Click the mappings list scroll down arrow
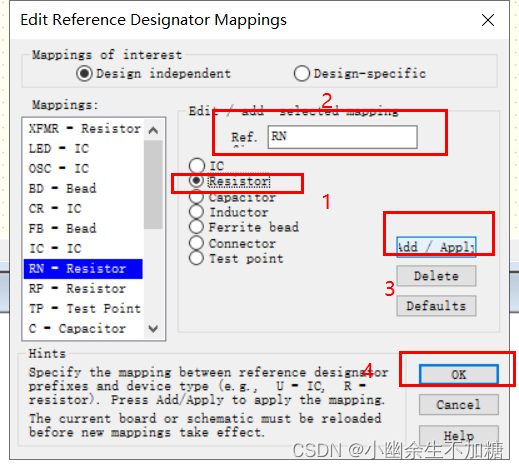The image size is (519, 469). pyautogui.click(x=153, y=329)
